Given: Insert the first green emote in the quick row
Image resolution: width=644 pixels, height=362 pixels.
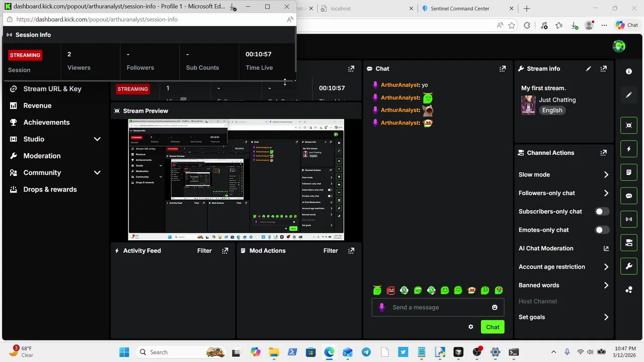Looking at the screenshot, I should tap(377, 290).
